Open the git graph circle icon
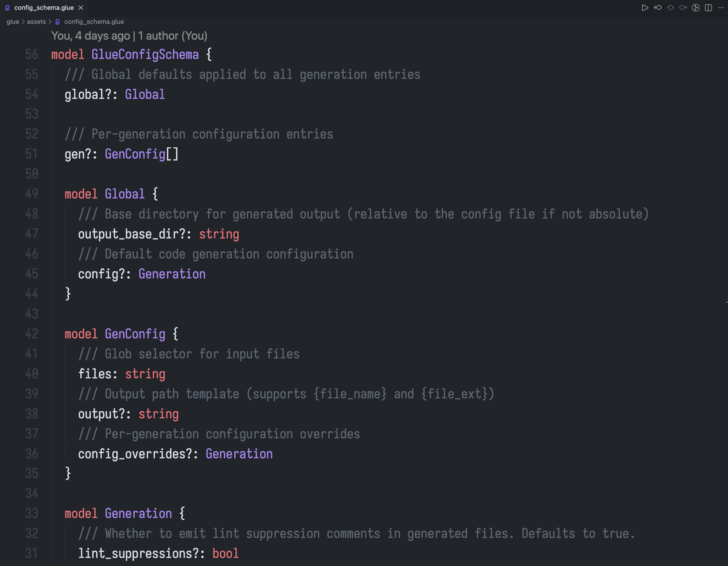Image resolution: width=728 pixels, height=566 pixels. pos(696,8)
